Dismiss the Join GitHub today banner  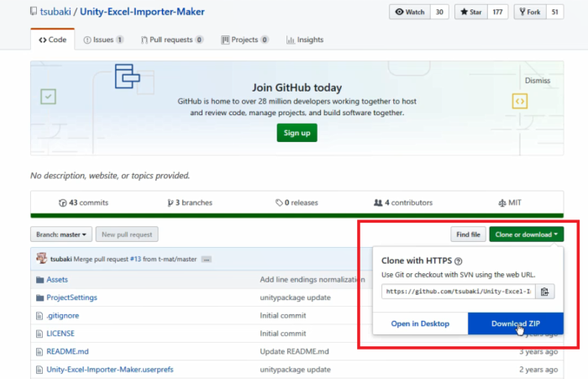[x=538, y=81]
